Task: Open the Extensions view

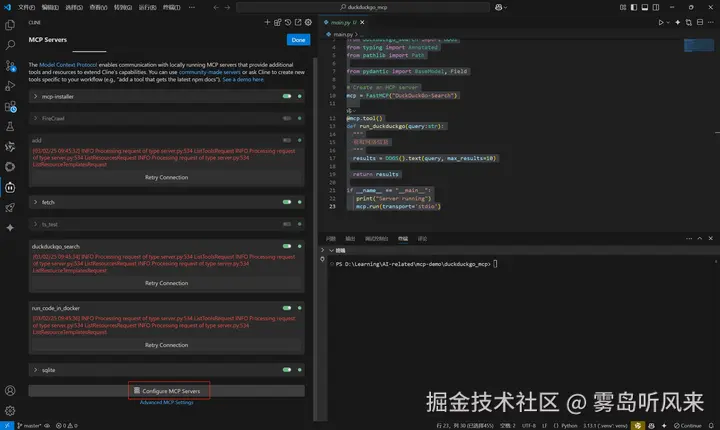Action: pyautogui.click(x=10, y=107)
